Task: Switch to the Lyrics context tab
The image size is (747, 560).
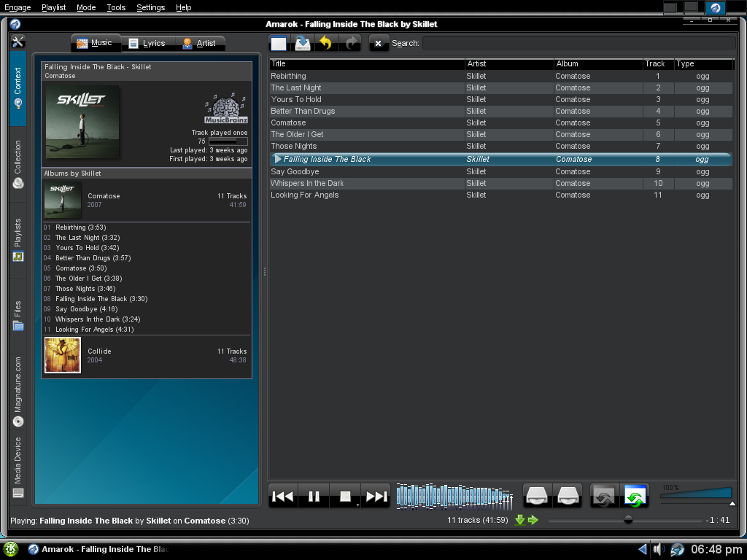Action: tap(147, 43)
